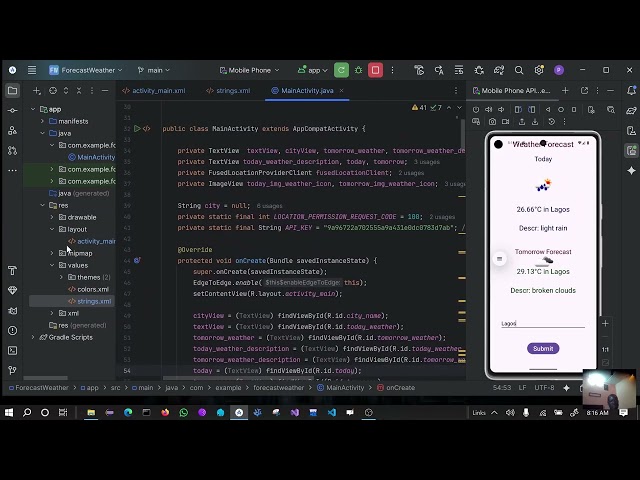Start emulator screen recording
The height and width of the screenshot is (480, 640).
(505, 122)
